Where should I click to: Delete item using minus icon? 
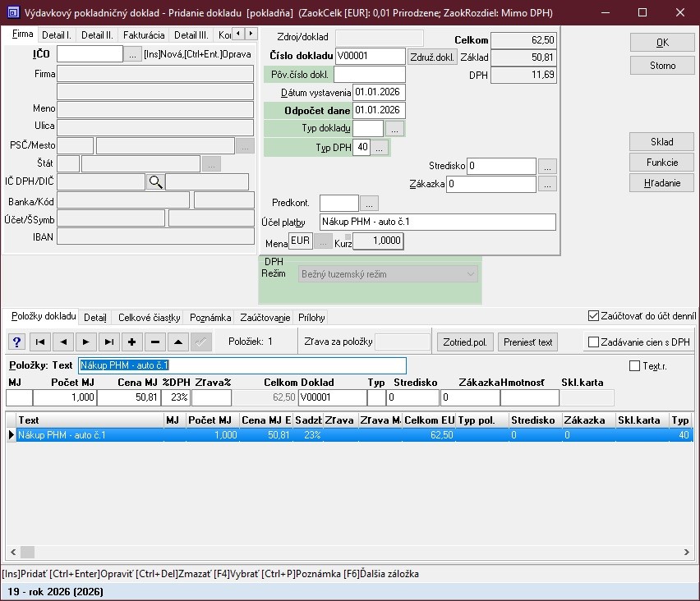155,342
